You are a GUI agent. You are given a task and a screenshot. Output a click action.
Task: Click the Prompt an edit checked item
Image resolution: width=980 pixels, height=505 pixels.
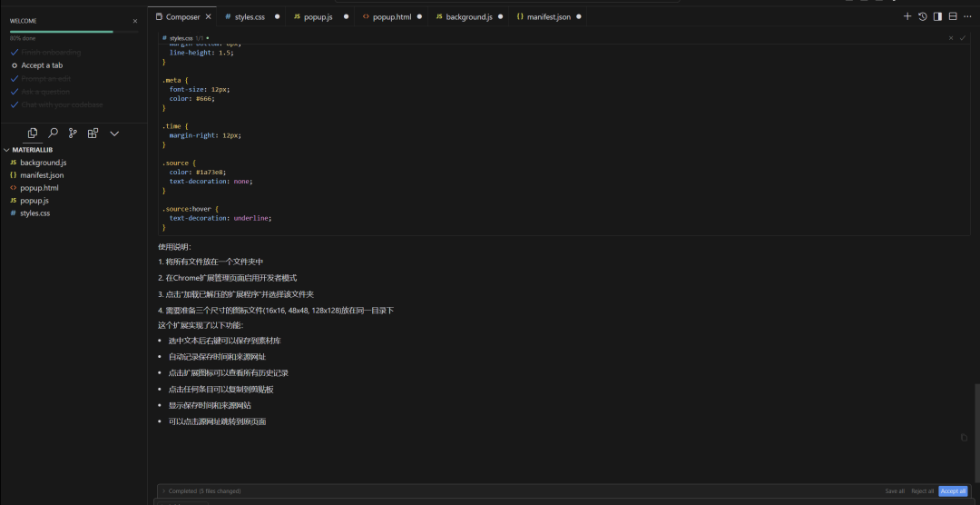46,78
